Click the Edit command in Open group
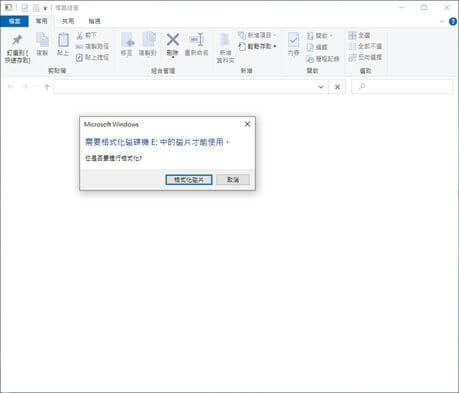The image size is (459, 393). point(317,47)
